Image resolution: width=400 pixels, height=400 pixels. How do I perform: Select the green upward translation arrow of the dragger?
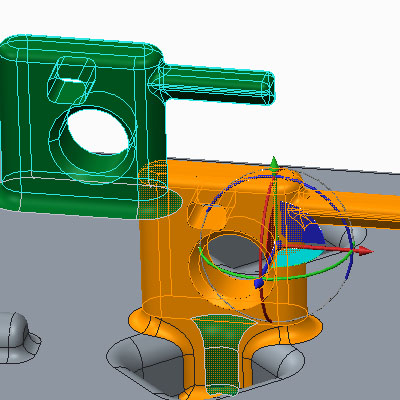coord(274,163)
